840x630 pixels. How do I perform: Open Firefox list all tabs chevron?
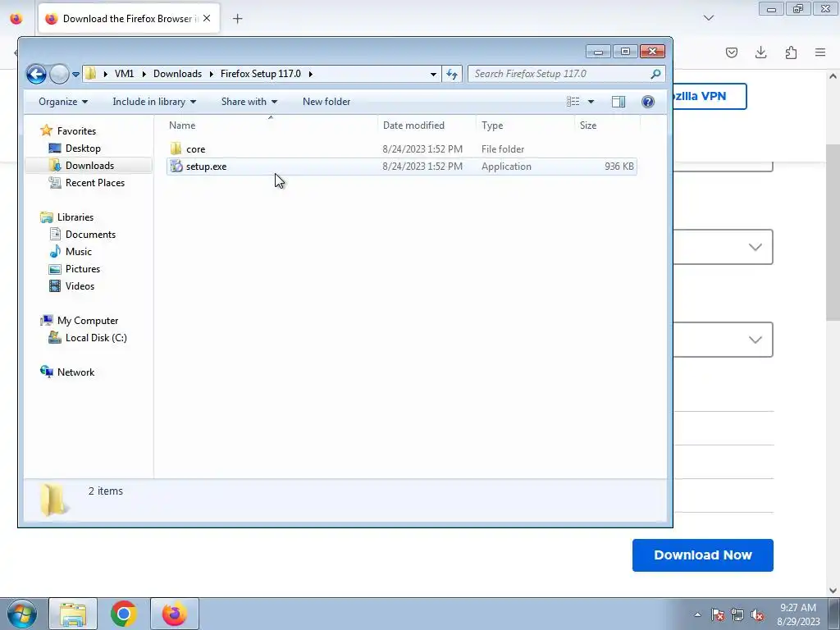pos(709,18)
